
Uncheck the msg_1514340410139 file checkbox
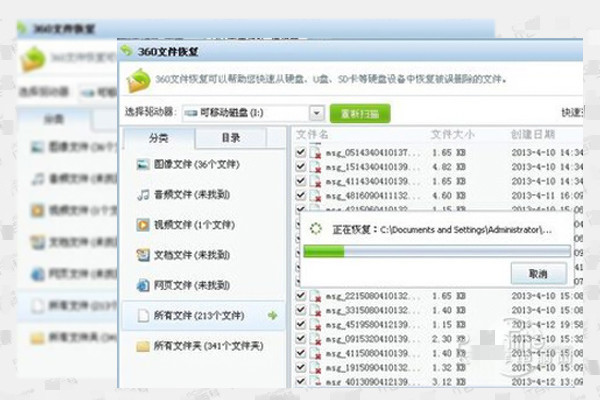click(300, 167)
